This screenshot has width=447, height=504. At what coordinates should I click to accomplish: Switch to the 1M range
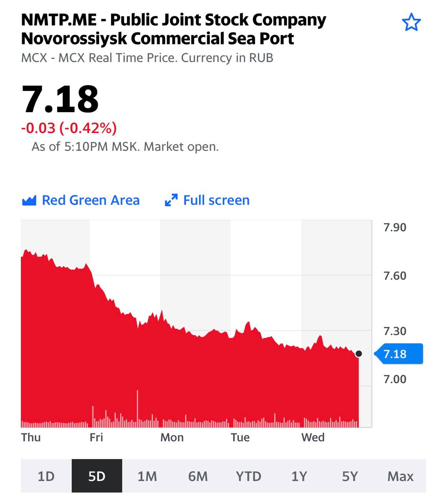click(x=147, y=476)
